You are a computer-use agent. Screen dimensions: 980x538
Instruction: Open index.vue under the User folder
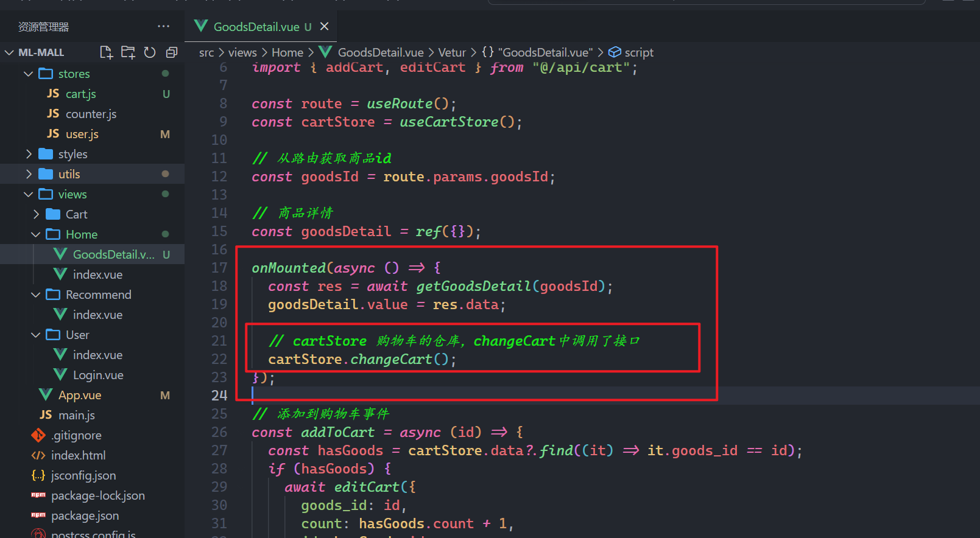click(97, 355)
